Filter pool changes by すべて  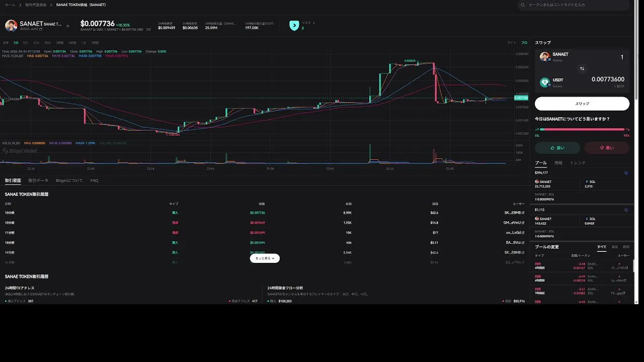pyautogui.click(x=602, y=247)
